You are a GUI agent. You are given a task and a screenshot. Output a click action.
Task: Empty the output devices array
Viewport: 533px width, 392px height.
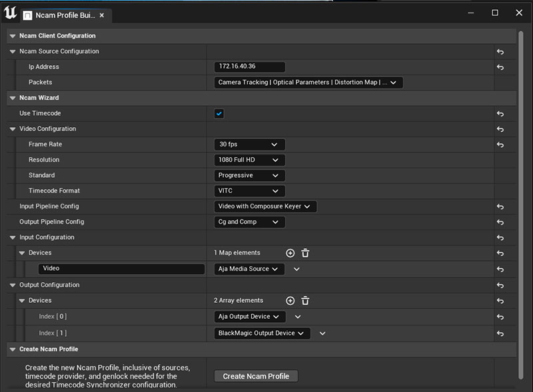coord(305,301)
